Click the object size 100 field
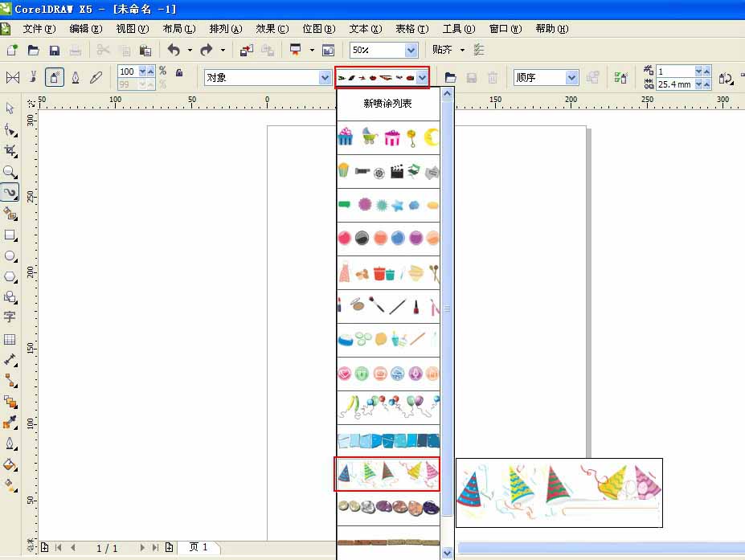Image resolution: width=745 pixels, height=560 pixels. click(x=128, y=72)
